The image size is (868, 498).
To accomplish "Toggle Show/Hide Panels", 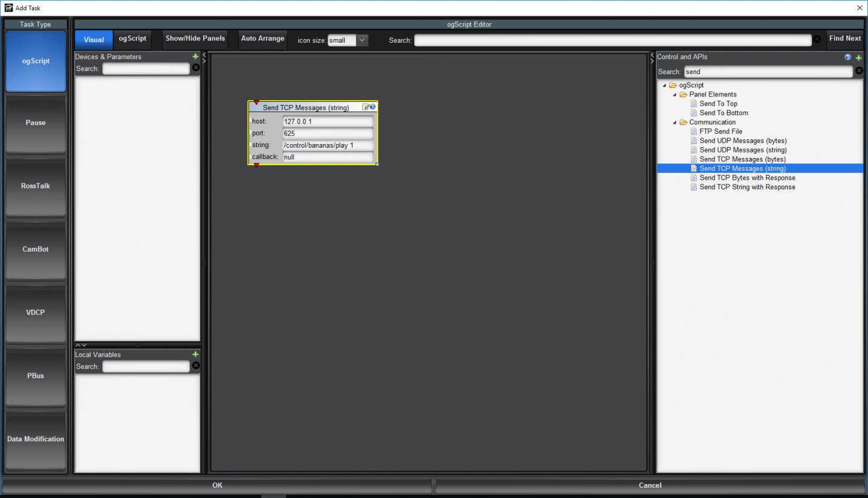I will coord(195,39).
